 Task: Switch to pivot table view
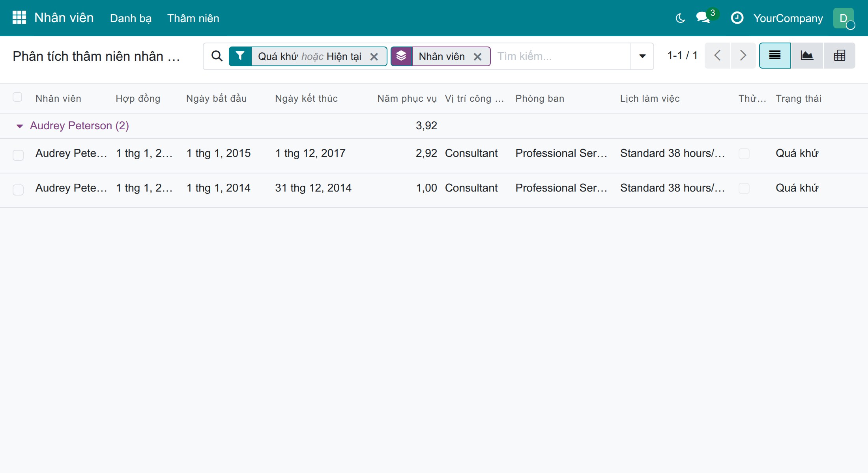pyautogui.click(x=839, y=56)
